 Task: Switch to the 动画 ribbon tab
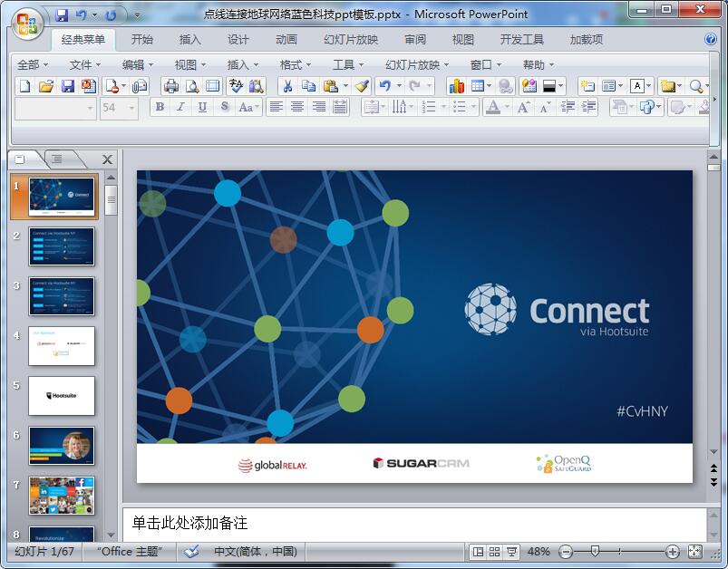(286, 40)
